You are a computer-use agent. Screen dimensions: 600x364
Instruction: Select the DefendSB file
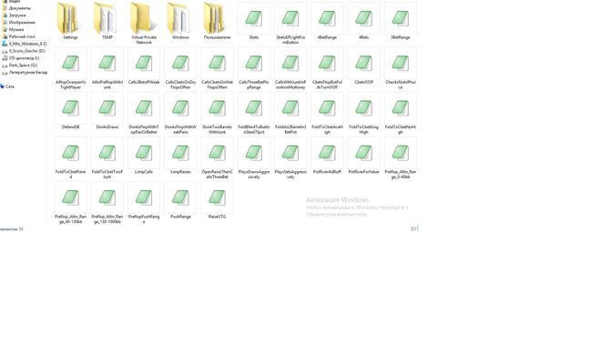click(70, 111)
